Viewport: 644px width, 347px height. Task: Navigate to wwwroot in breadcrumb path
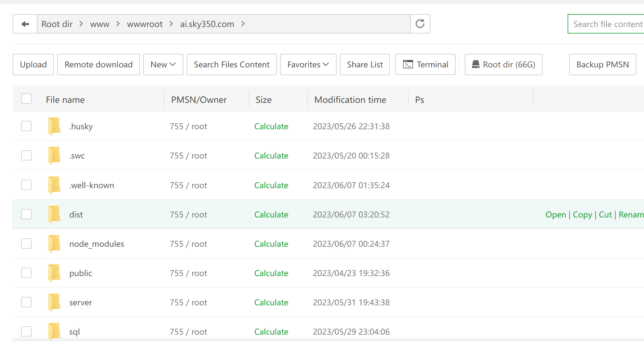[144, 24]
